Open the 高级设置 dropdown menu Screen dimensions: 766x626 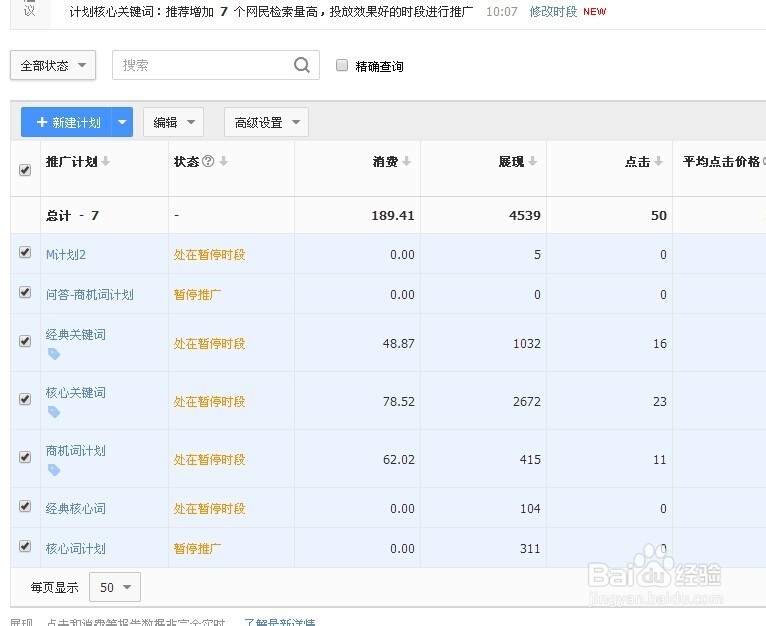pos(266,122)
